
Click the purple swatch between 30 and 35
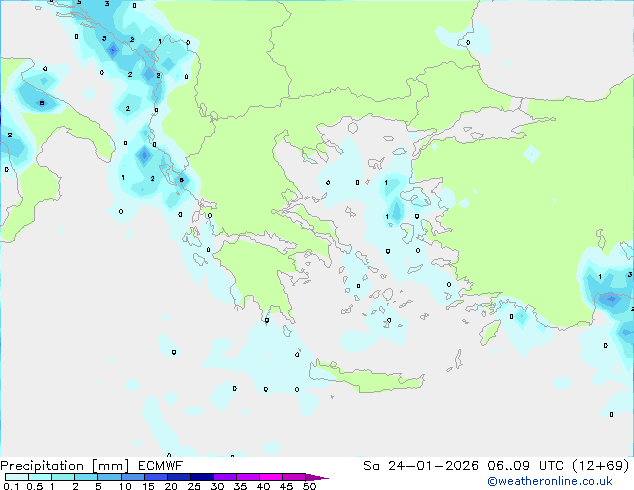pos(224,477)
